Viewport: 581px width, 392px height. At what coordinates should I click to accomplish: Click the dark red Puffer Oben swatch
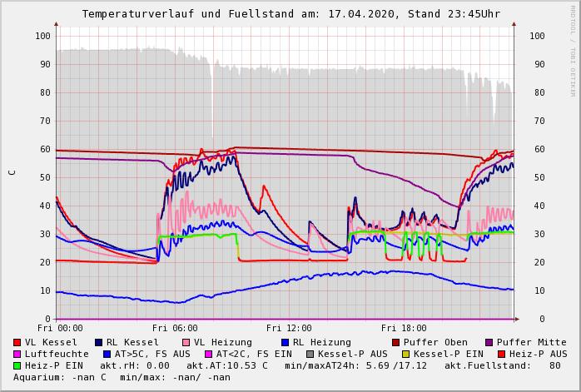click(x=396, y=342)
